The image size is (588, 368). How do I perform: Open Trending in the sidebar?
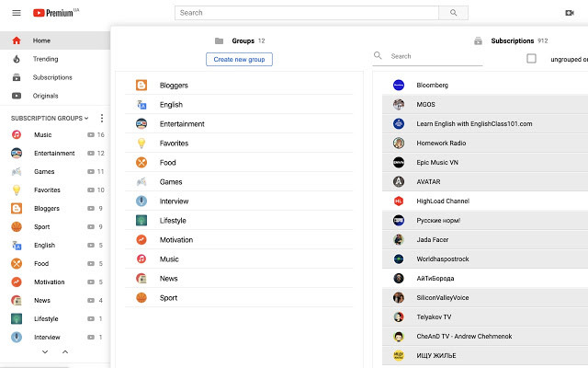[55, 59]
